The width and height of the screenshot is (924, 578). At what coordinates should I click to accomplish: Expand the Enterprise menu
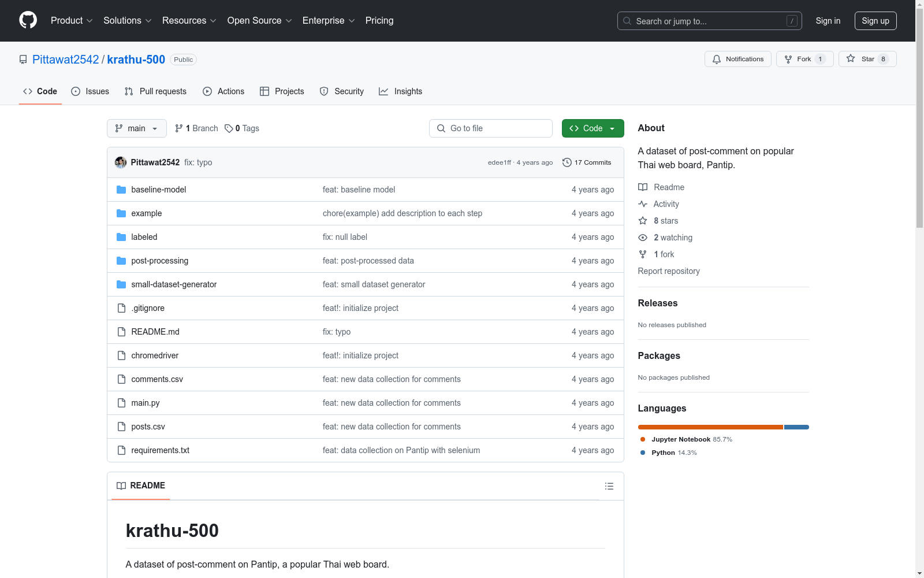[329, 21]
